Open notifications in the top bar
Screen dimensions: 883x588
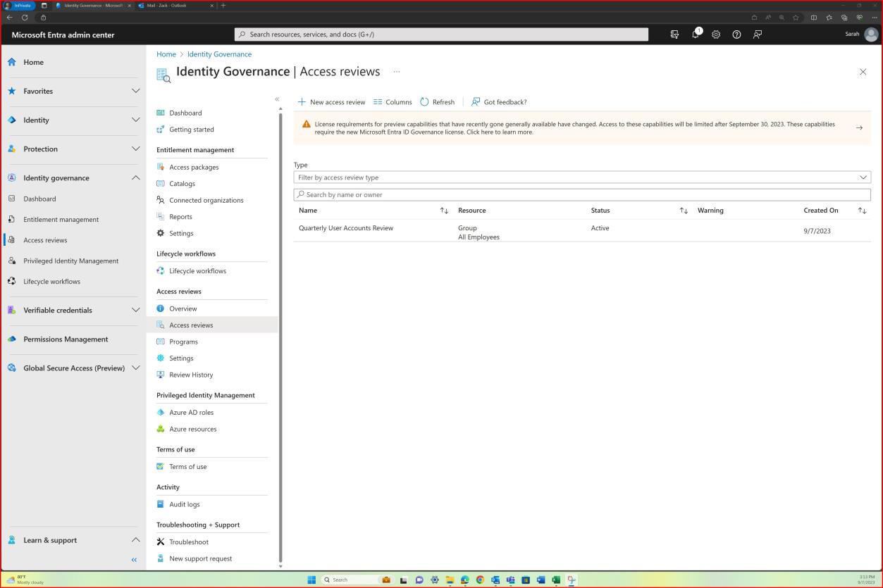[x=695, y=34]
